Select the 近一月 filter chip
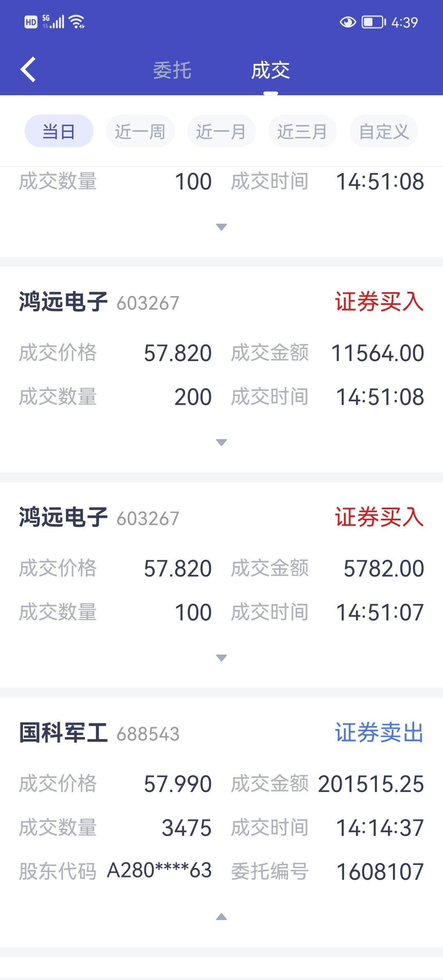 pos(221,131)
